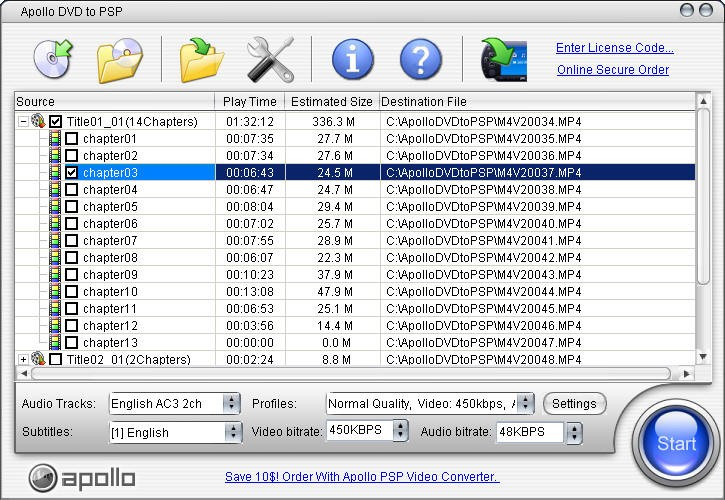Open the Subtitles dropdown
This screenshot has width=725, height=500.
pyautogui.click(x=233, y=432)
